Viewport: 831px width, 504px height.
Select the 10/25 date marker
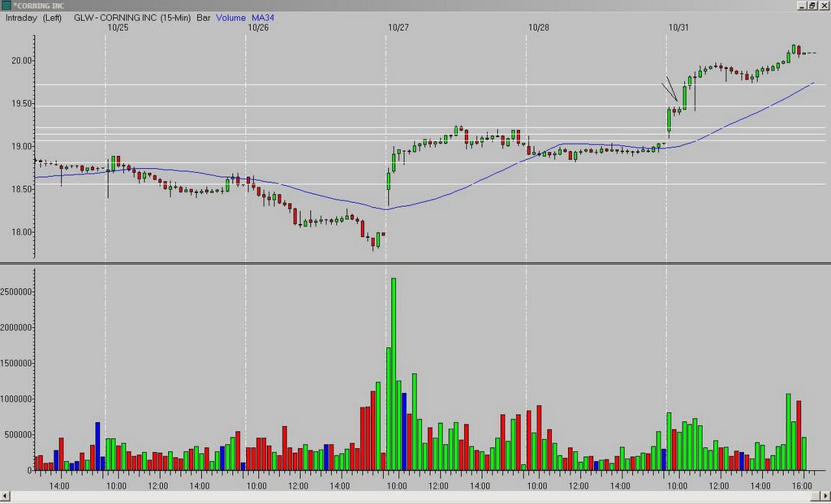[x=118, y=28]
